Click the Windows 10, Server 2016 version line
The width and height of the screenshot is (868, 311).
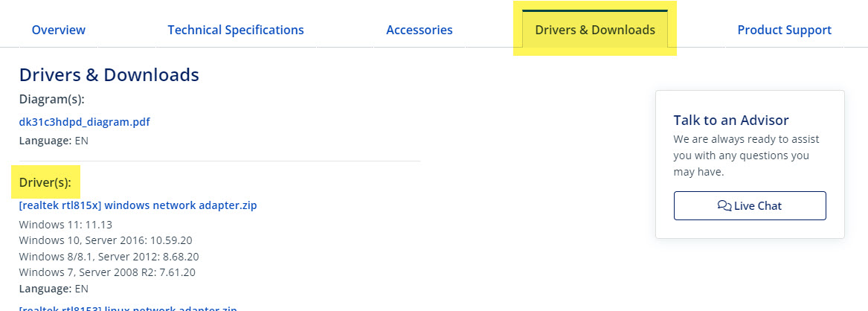[x=106, y=240]
